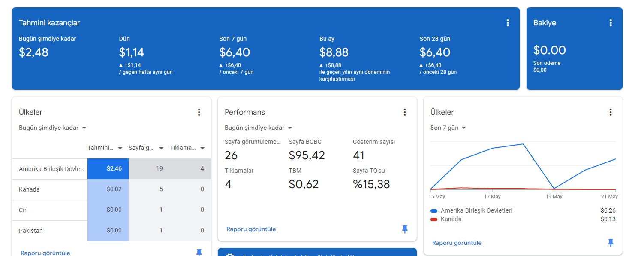Open the Sayfa g... column metric dropdown
This screenshot has height=256, width=644.
point(146,148)
